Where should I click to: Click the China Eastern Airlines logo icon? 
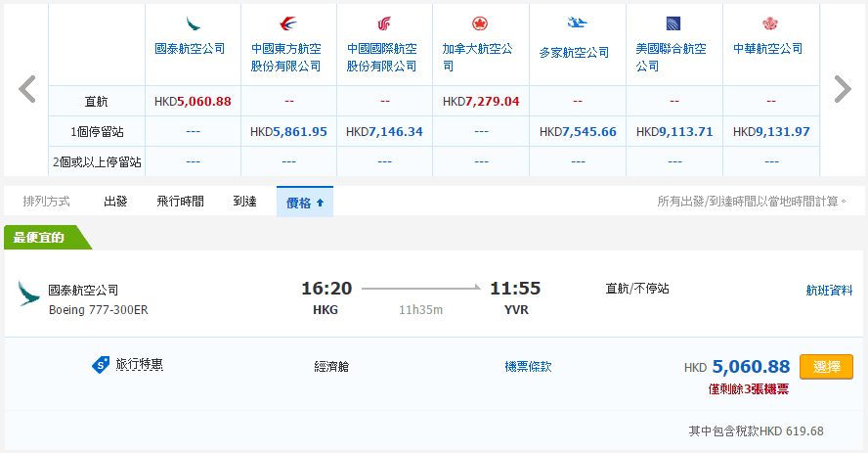pos(288,23)
